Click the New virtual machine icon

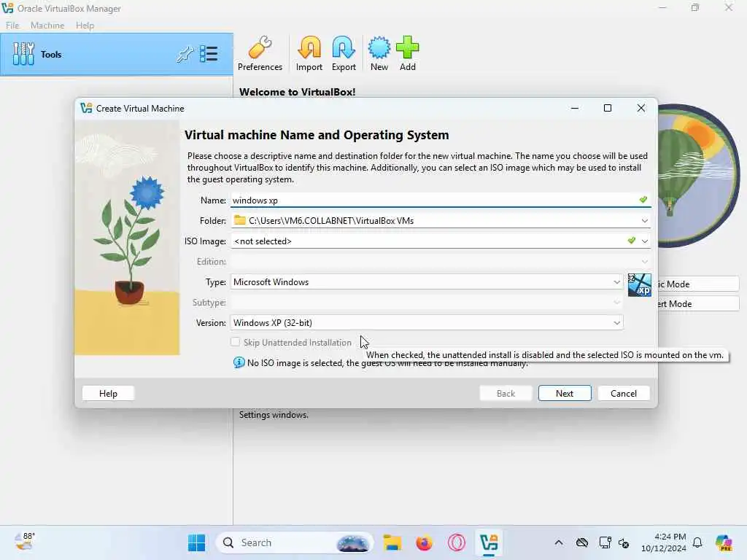click(379, 54)
